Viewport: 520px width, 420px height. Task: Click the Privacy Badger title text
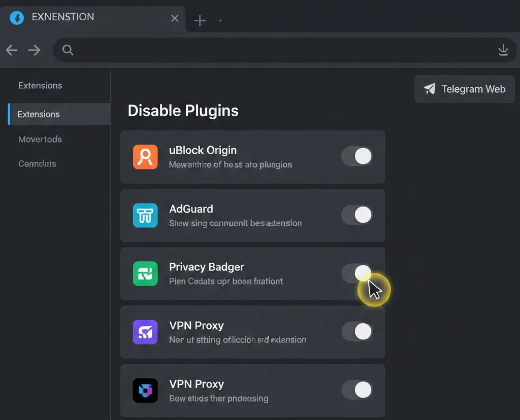(207, 267)
